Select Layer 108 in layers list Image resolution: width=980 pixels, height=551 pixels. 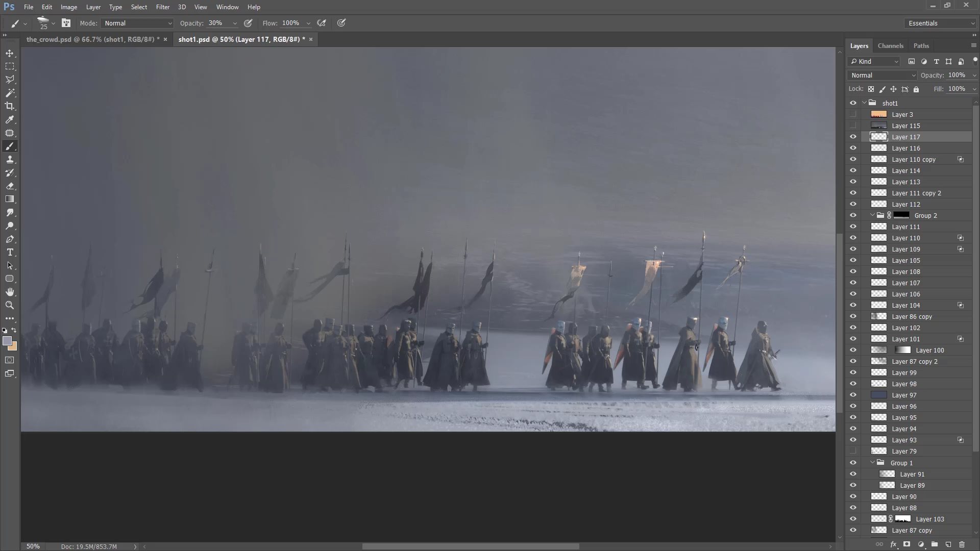905,271
